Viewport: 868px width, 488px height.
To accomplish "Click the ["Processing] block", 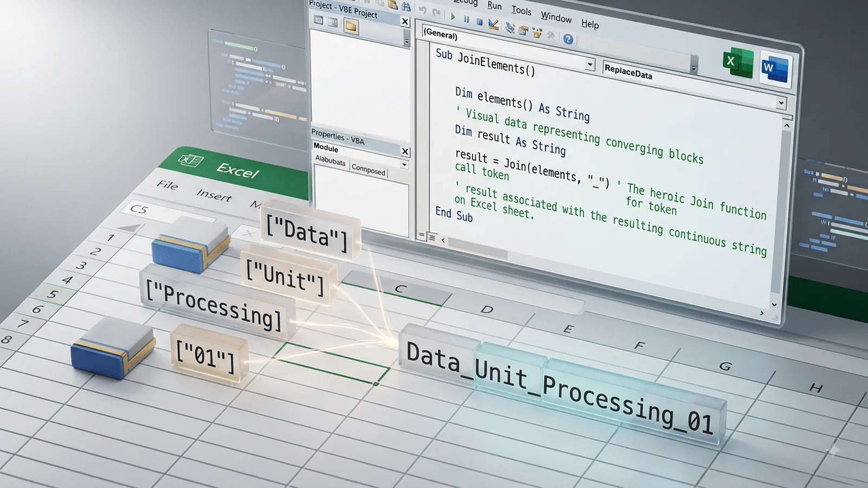I will (217, 303).
